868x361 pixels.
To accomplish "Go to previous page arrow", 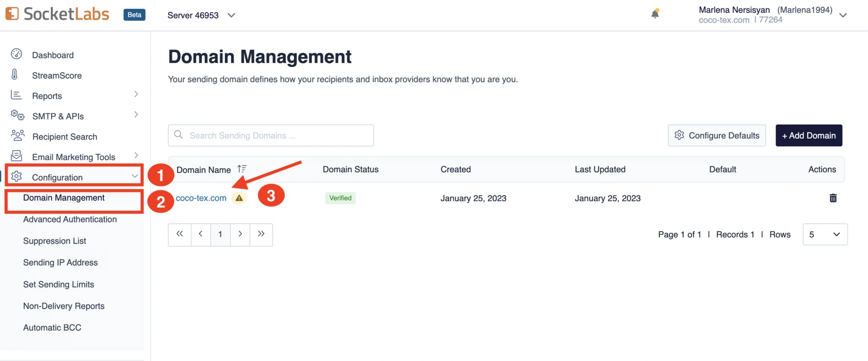I will pyautogui.click(x=200, y=234).
